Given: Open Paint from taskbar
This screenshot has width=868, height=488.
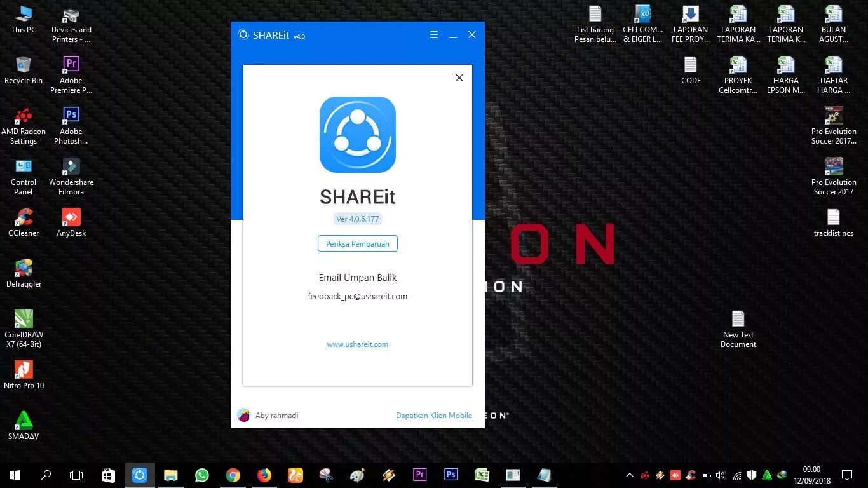Looking at the screenshot, I should tap(357, 475).
